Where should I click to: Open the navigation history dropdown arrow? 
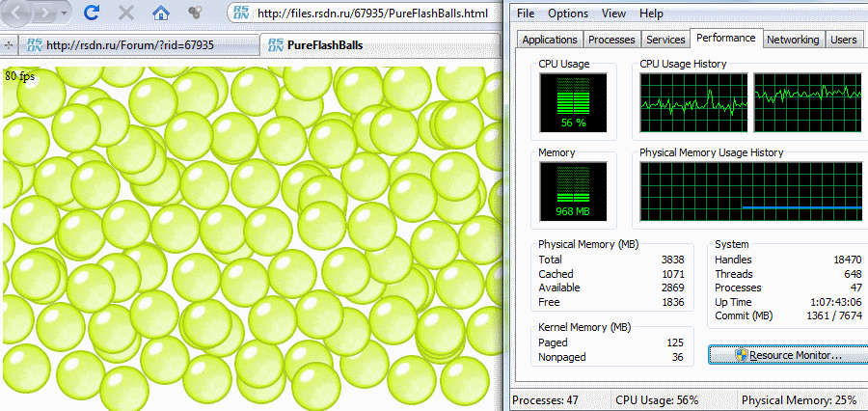click(x=64, y=14)
